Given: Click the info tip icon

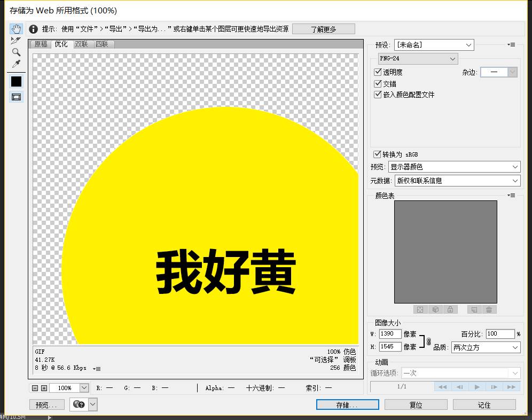Looking at the screenshot, I should click(x=33, y=29).
